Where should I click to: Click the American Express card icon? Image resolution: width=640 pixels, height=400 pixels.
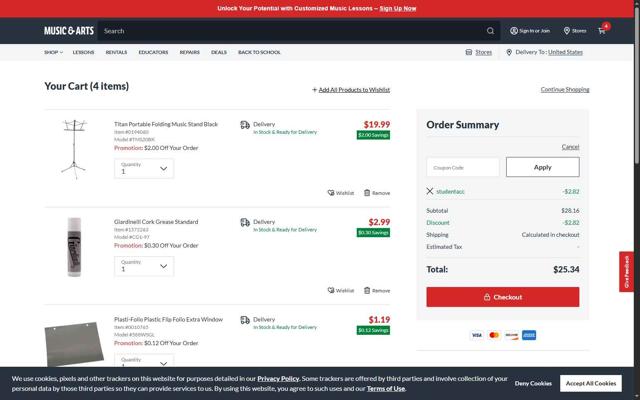529,335
